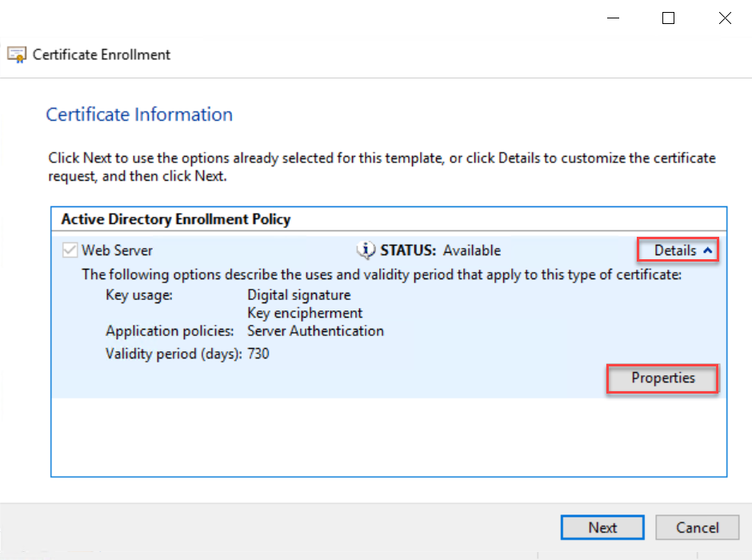Select the Web Server template label
752x560 pixels.
117,250
